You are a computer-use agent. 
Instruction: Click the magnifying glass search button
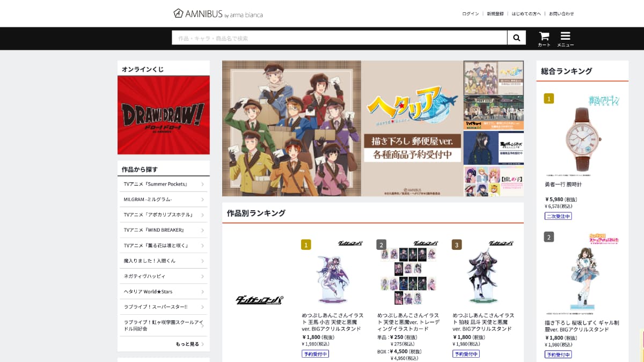click(x=516, y=38)
